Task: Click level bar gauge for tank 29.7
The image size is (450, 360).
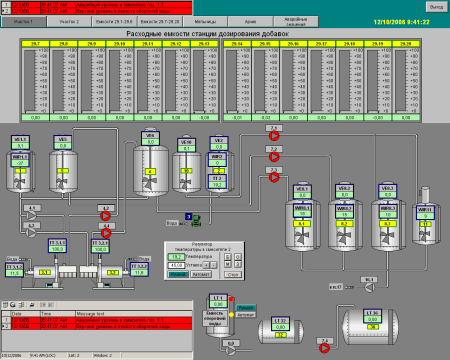Action: 30,81
